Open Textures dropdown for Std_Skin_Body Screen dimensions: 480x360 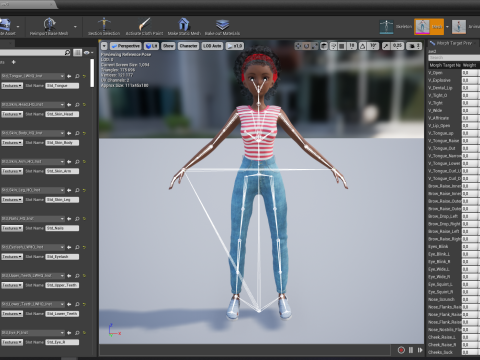(x=12, y=143)
